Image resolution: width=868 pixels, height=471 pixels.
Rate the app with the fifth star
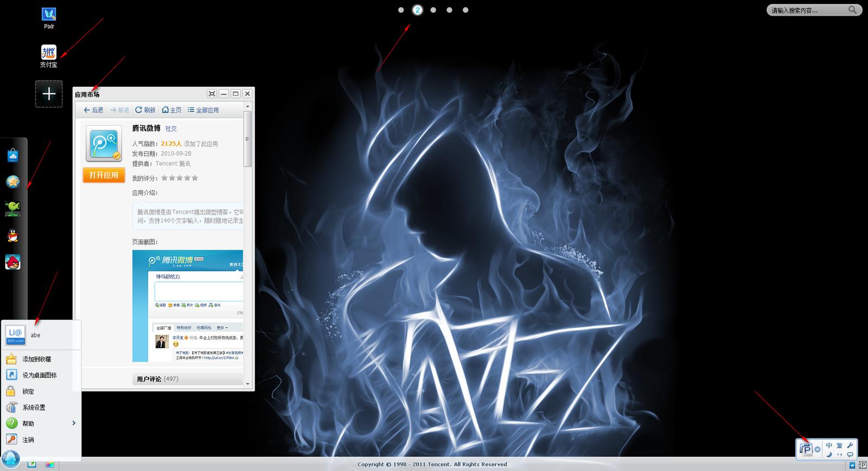(195, 178)
